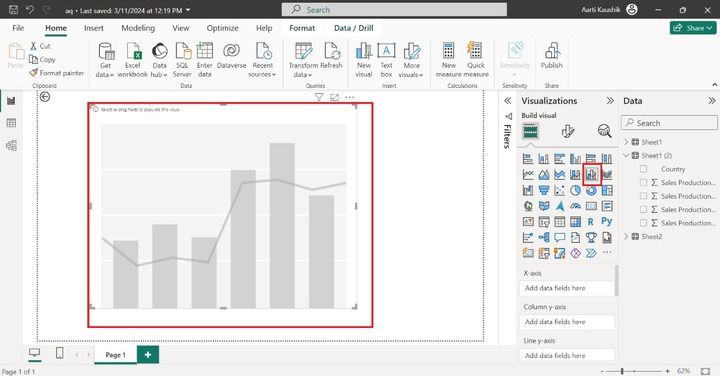Switch to the View tab
Image resolution: width=720 pixels, height=376 pixels.
(x=180, y=28)
